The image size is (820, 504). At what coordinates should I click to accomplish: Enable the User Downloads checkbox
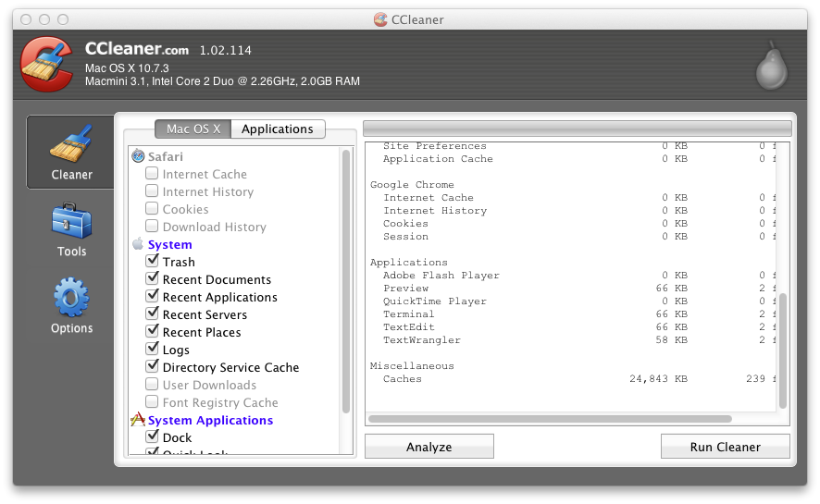click(152, 384)
